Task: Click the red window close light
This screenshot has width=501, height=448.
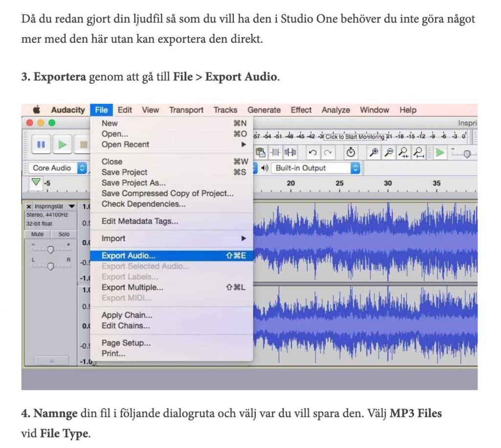Action: (30, 123)
